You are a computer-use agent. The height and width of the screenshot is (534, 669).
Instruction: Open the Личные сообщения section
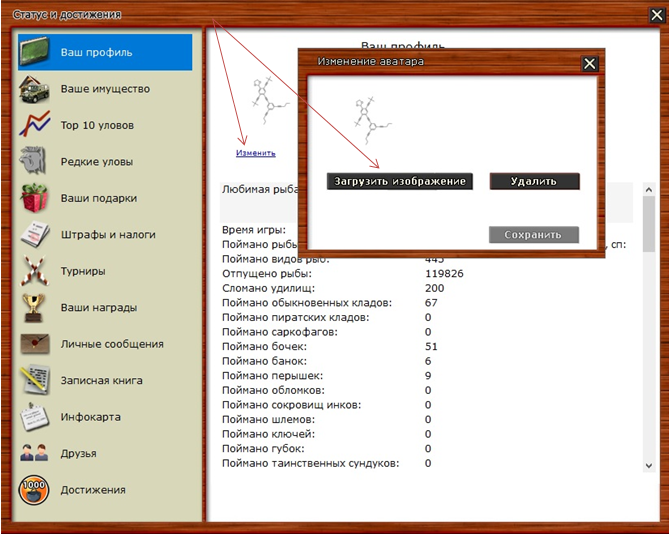point(111,344)
